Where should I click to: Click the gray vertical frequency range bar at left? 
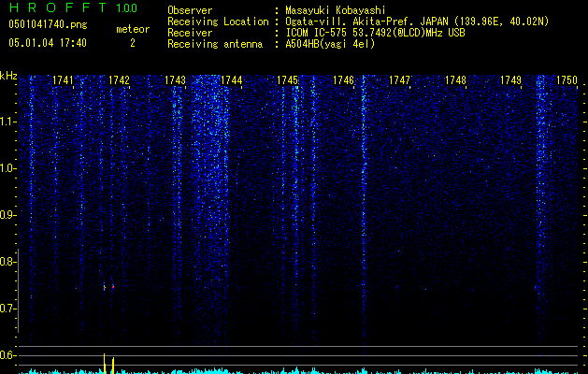pyautogui.click(x=18, y=291)
